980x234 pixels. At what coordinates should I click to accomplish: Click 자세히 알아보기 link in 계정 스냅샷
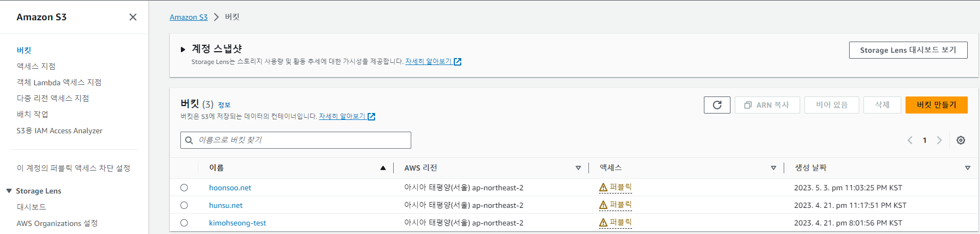tap(429, 62)
